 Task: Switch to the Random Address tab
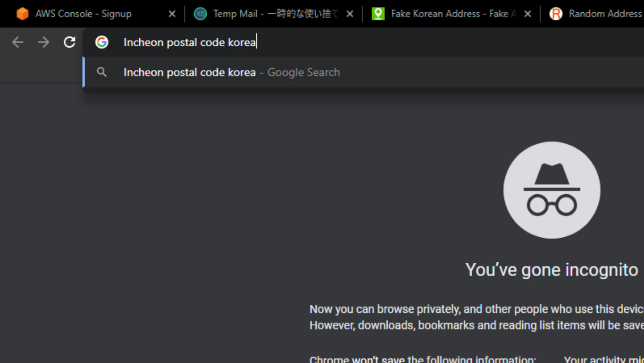pos(605,14)
